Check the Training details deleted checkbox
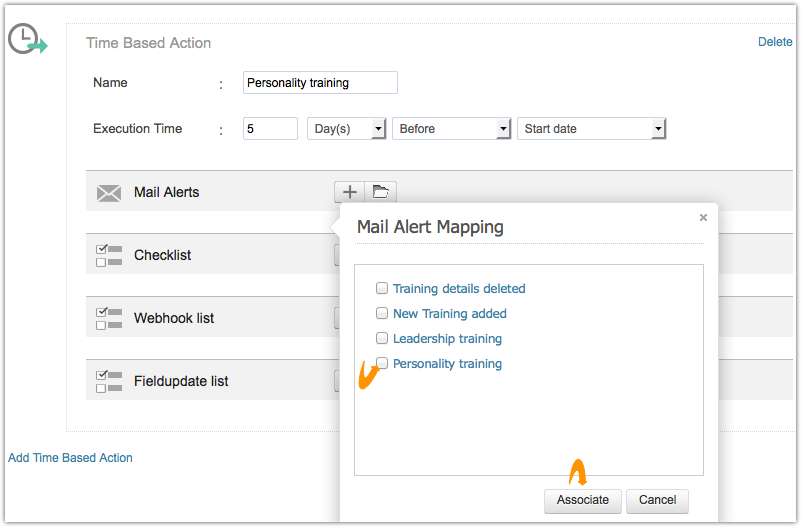 [x=382, y=288]
